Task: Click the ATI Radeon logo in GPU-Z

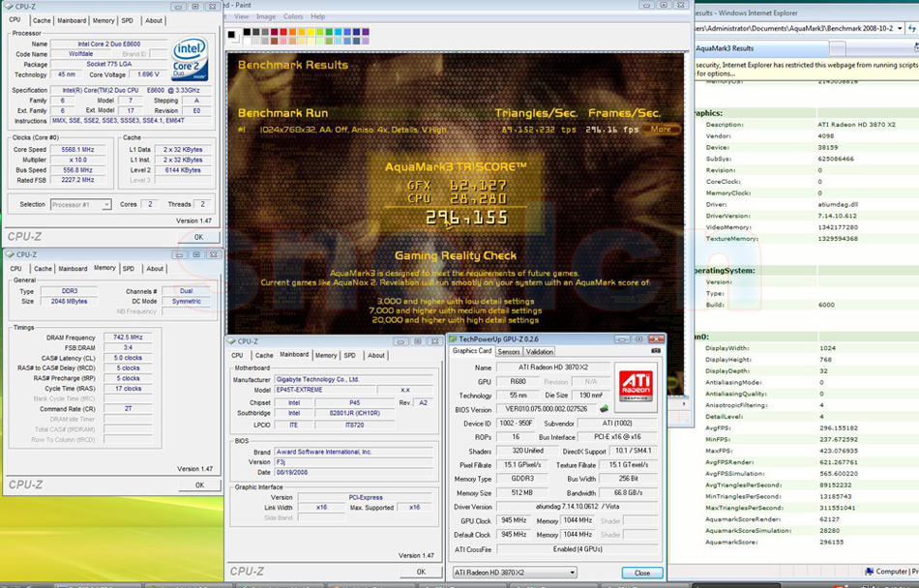Action: click(636, 387)
